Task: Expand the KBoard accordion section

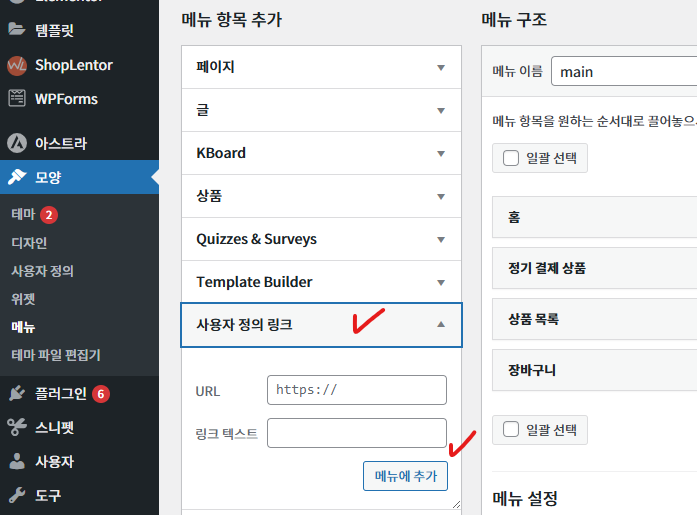Action: click(x=321, y=153)
